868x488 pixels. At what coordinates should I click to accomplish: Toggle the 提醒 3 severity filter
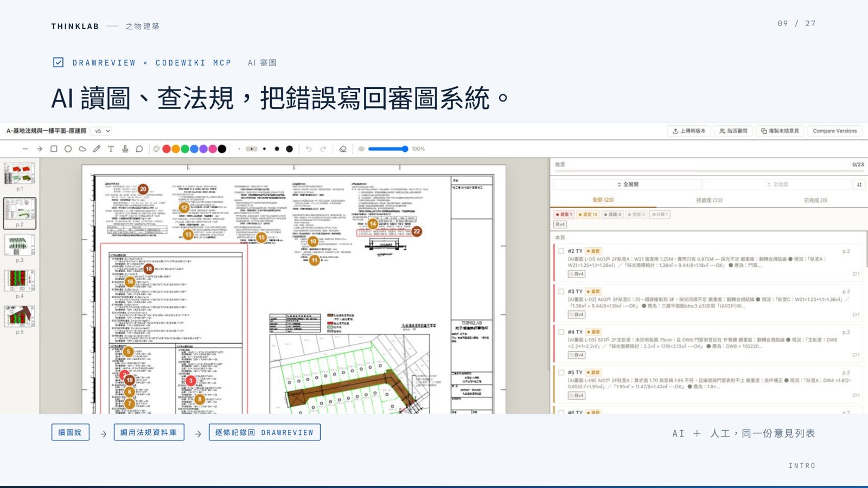636,215
